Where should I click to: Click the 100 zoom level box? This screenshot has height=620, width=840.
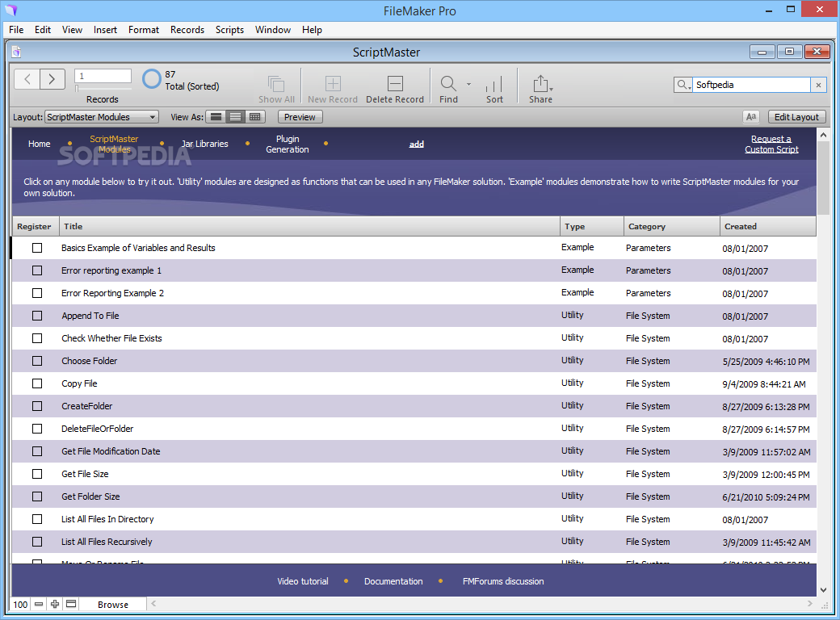pos(20,605)
